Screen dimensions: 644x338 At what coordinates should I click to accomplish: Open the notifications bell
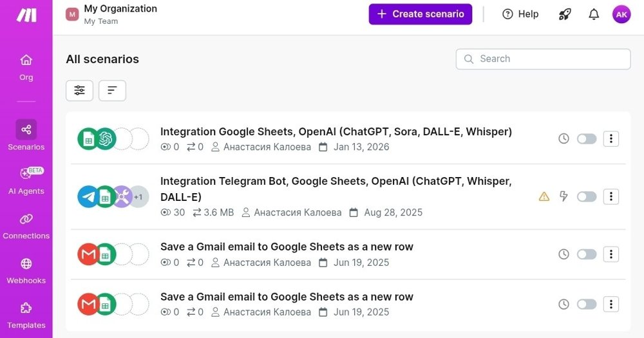click(594, 14)
